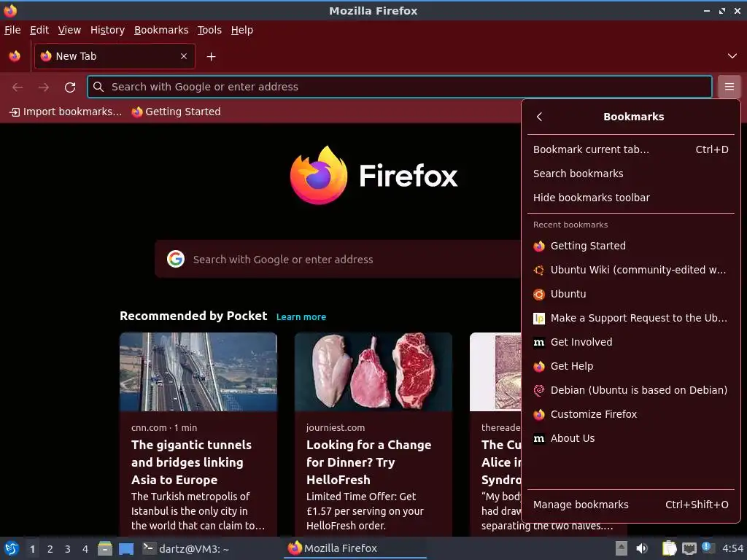Read 'The gigantic tunnels and bridges' headline
747x560 pixels.
[x=192, y=462]
